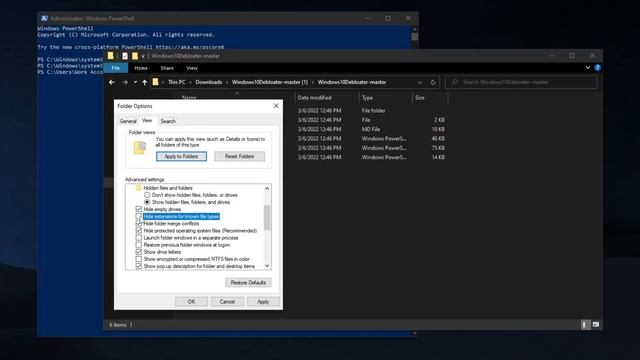Expand the address bar history dropdown
640x360 pixels.
pos(420,82)
